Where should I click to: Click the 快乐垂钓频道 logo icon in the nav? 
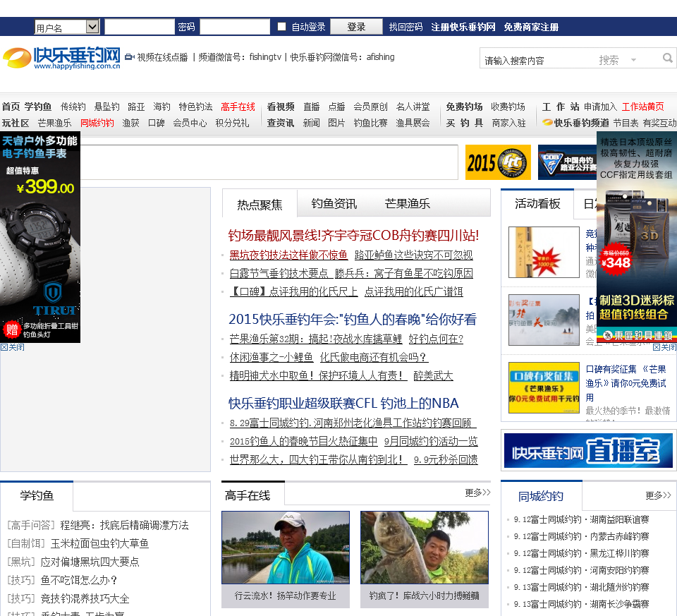click(x=547, y=122)
